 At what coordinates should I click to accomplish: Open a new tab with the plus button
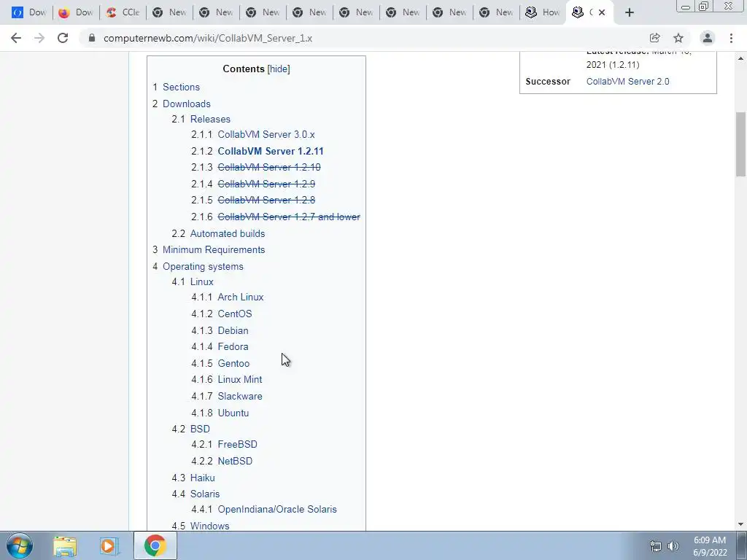point(630,13)
